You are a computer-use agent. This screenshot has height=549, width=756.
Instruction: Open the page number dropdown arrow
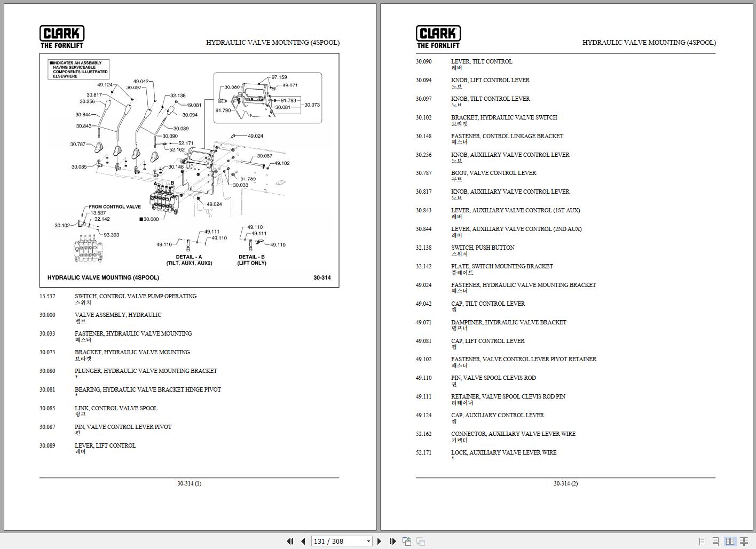pos(368,541)
